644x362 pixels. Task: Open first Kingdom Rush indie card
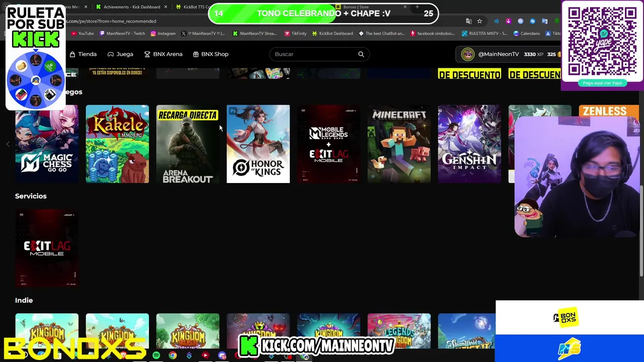[47, 331]
